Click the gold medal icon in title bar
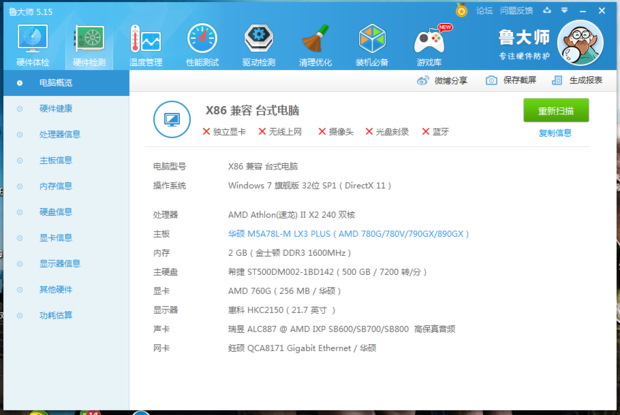 pos(461,10)
